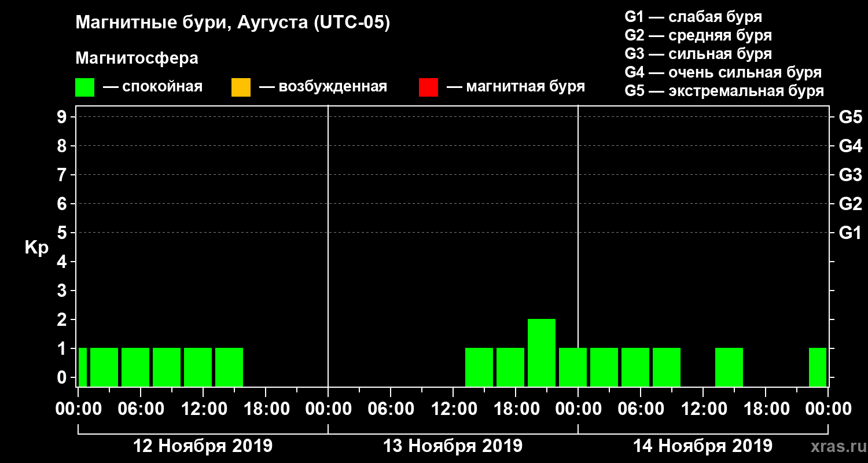Click the last green bar before the final 00:00
This screenshot has width=868, height=463.
point(818,367)
